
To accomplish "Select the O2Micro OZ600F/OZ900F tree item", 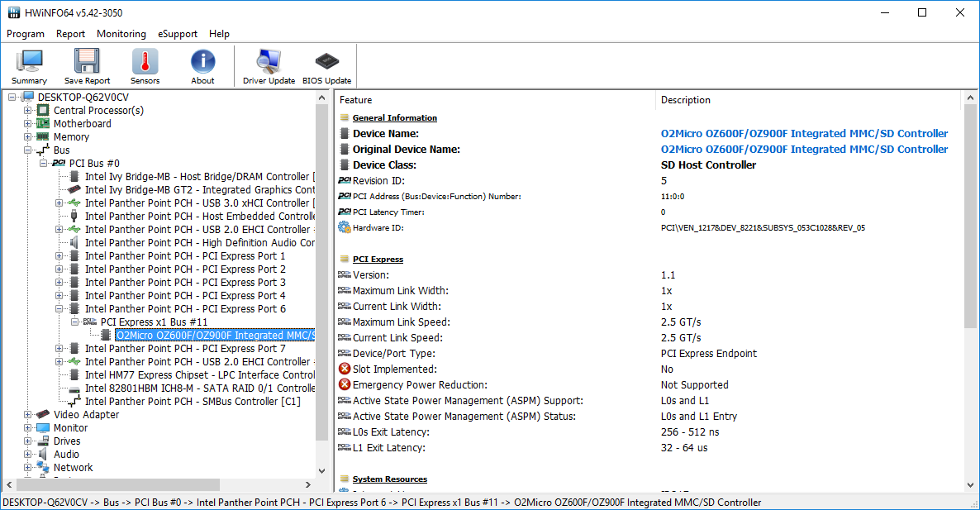I will 215,335.
